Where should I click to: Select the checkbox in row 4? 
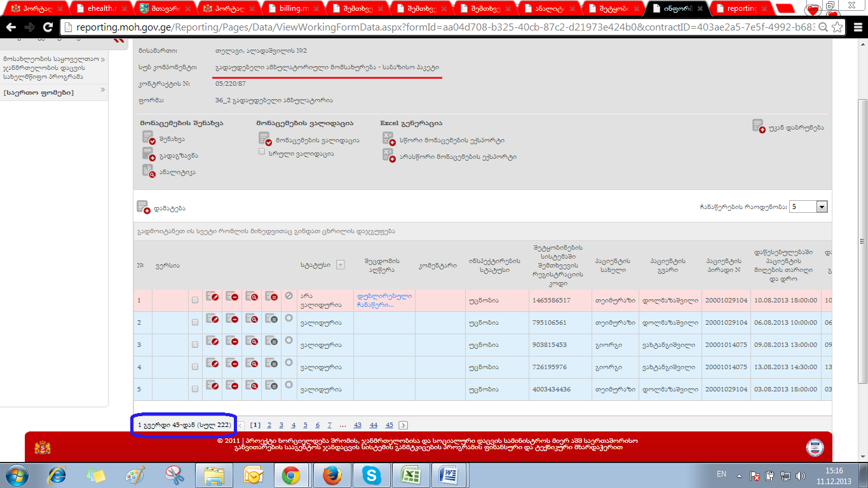coord(195,367)
